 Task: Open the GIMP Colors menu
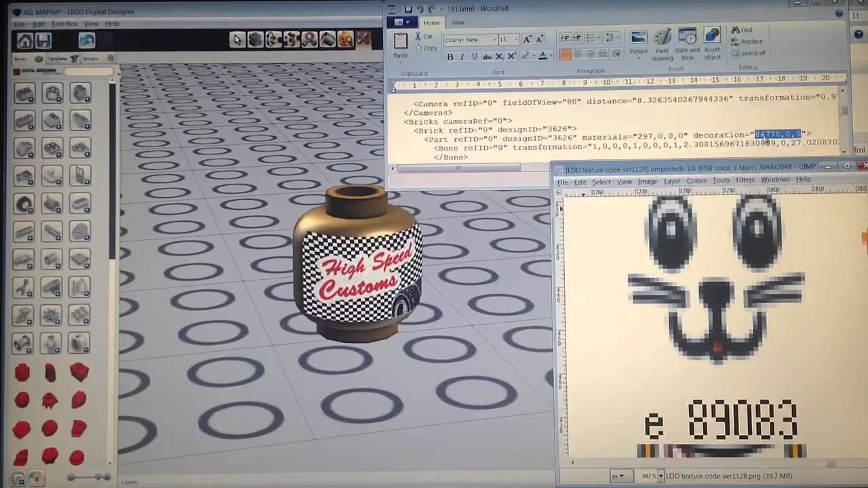coord(696,181)
